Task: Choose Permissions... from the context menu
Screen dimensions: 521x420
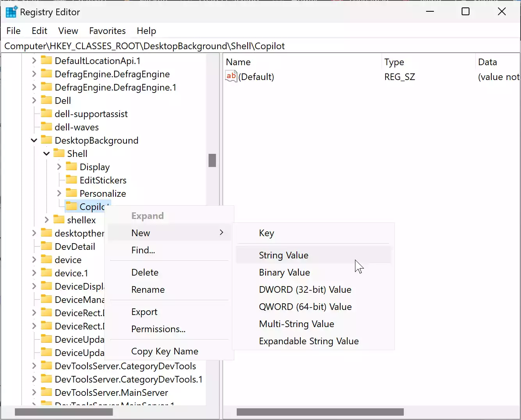Action: pos(169,329)
